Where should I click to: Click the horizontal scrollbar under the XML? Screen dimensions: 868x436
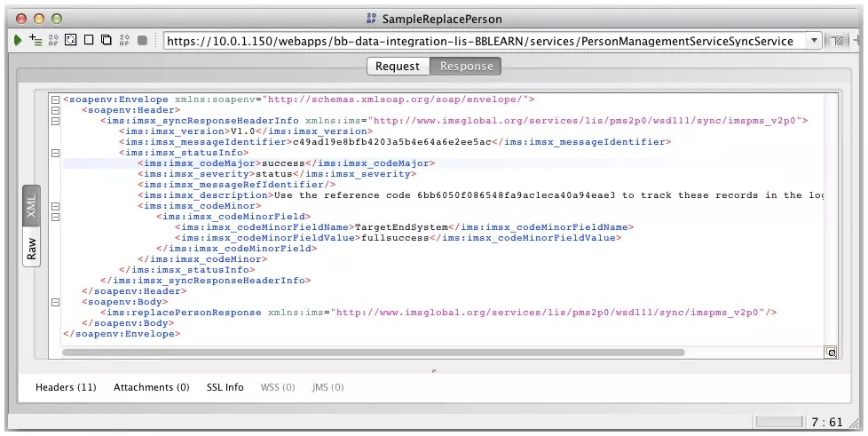point(373,353)
